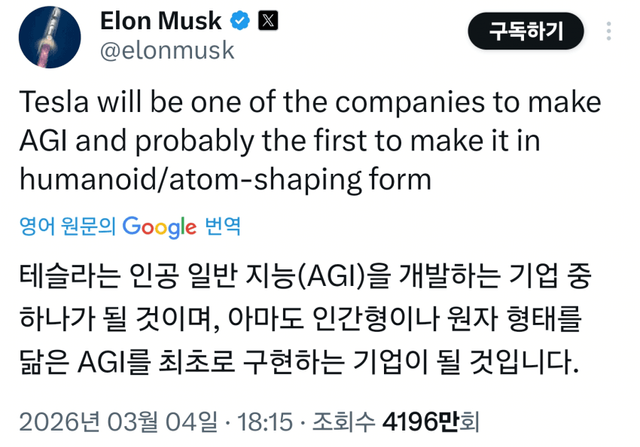Open the @elonmusk handle link
This screenshot has width=640, height=447.
pyautogui.click(x=167, y=50)
